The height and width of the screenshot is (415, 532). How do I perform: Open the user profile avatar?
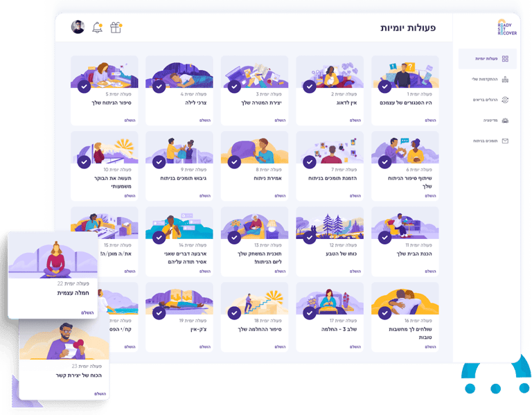tap(78, 27)
